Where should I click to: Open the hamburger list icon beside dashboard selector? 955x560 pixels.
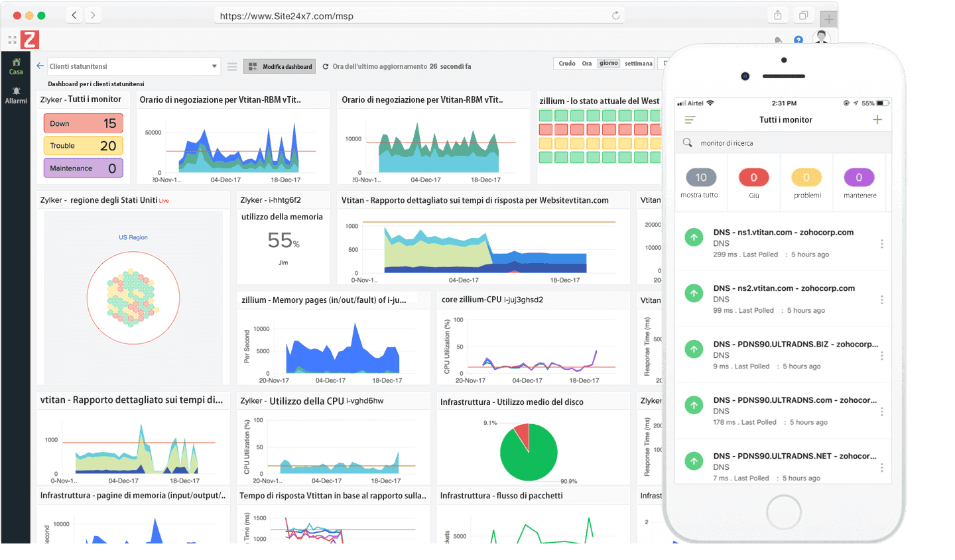click(232, 66)
